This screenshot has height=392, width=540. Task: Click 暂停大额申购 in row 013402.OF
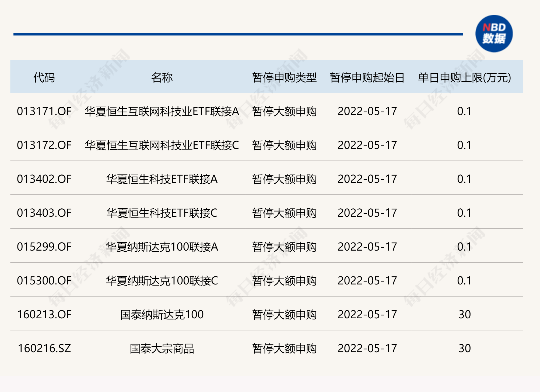[284, 179]
